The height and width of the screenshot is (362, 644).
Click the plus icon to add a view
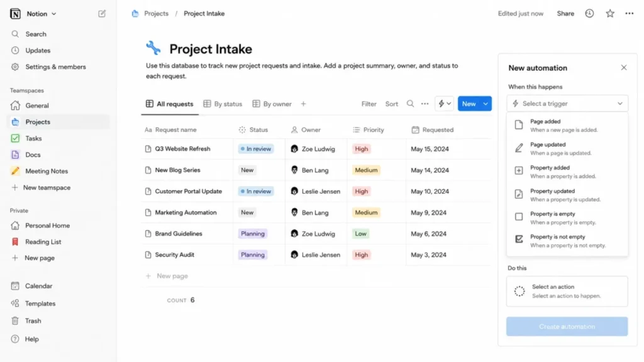(303, 104)
